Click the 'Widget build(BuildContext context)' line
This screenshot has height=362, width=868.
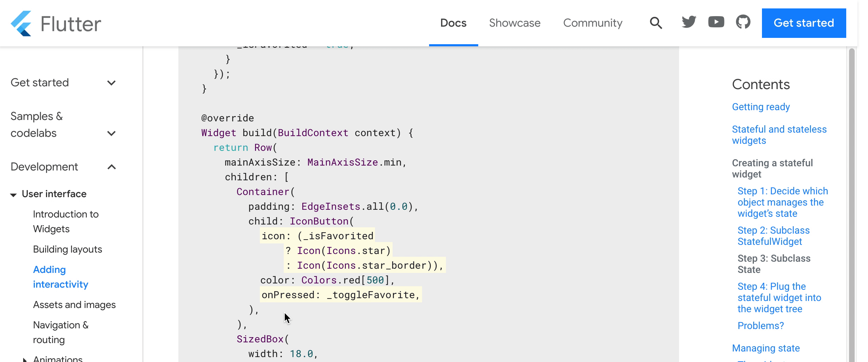coord(307,133)
